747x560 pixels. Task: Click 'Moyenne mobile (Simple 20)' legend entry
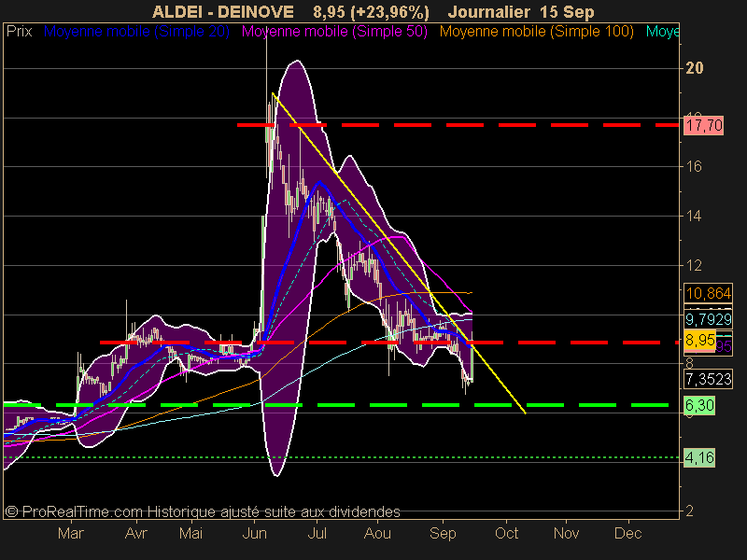pos(136,32)
